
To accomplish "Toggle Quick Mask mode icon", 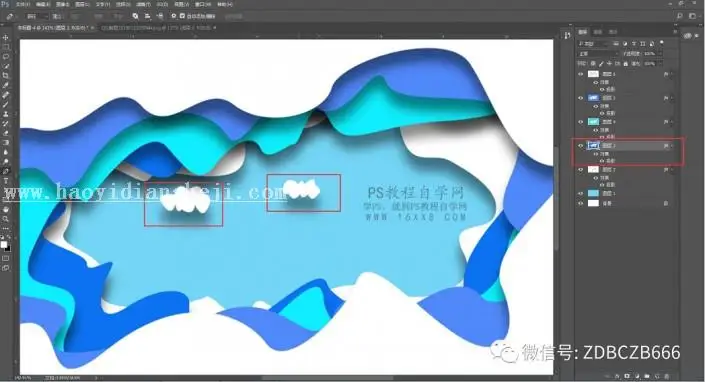I will pyautogui.click(x=6, y=258).
